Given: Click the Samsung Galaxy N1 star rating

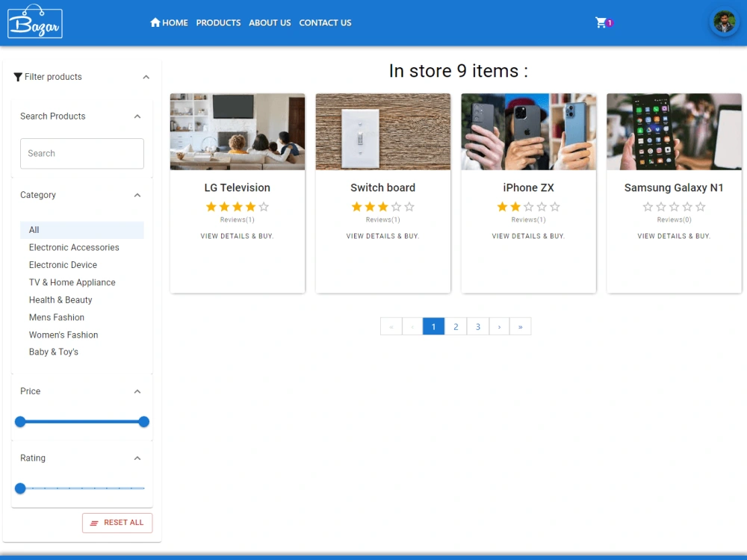Looking at the screenshot, I should (x=674, y=207).
